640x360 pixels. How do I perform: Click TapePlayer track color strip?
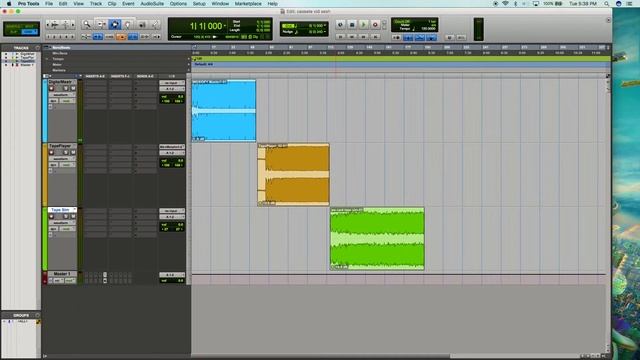45,174
